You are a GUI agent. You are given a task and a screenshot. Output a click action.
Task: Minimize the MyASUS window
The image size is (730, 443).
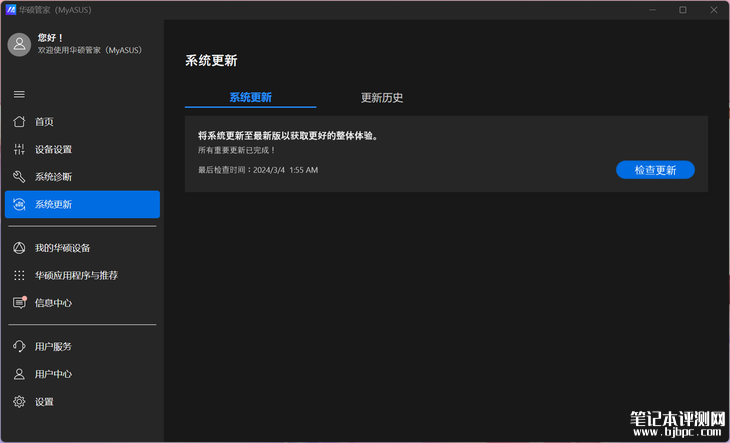651,10
